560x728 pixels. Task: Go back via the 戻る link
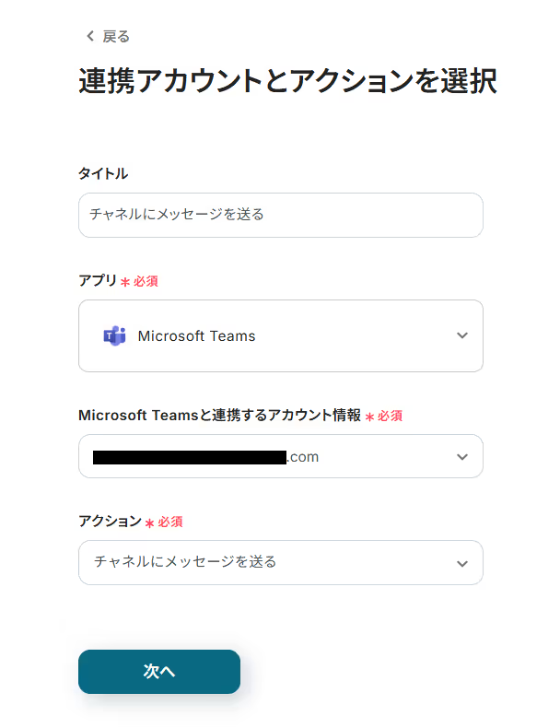[x=108, y=36]
